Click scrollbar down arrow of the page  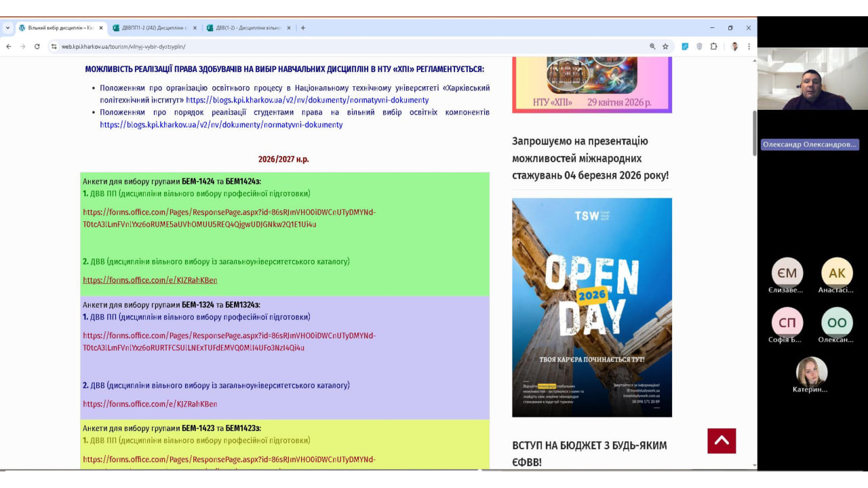(x=754, y=466)
